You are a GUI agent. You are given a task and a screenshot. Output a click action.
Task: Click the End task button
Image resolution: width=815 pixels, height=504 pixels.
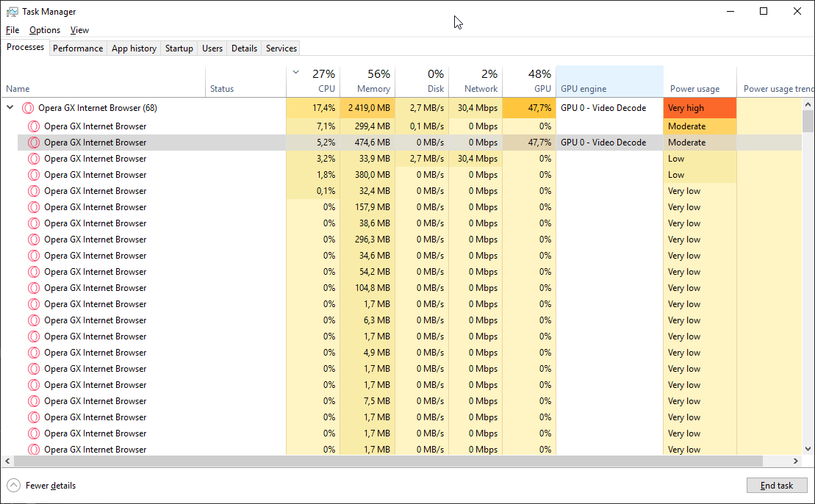[x=777, y=486]
